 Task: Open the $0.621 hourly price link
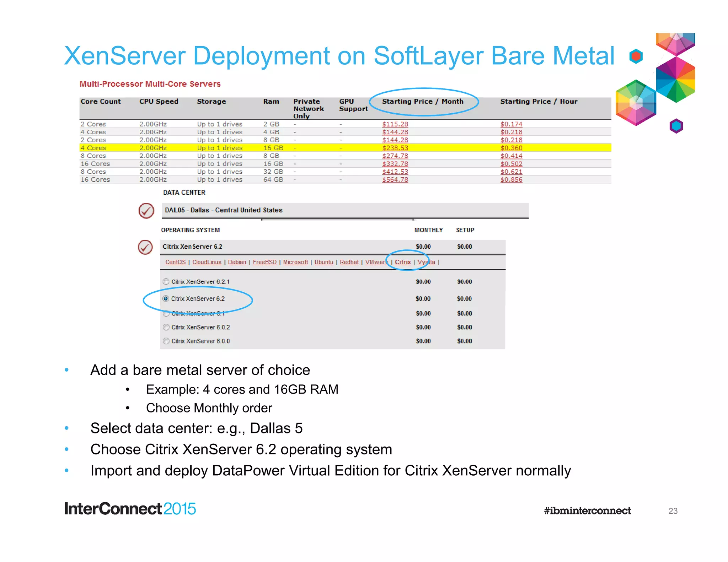[x=512, y=172]
